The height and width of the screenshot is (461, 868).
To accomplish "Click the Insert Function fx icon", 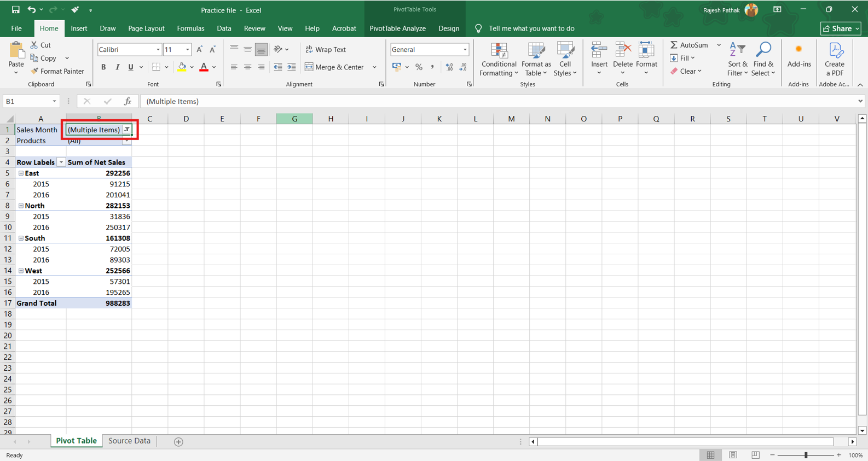I will coord(128,101).
